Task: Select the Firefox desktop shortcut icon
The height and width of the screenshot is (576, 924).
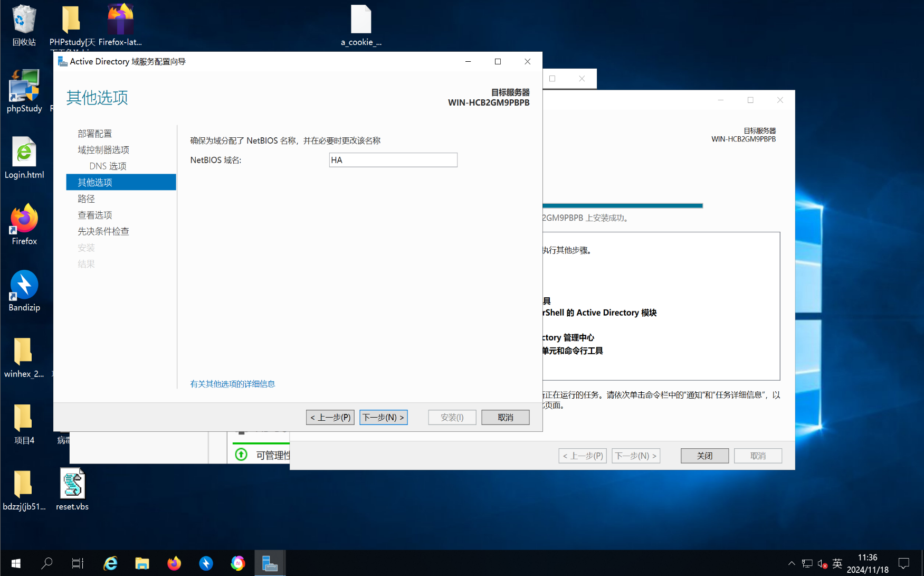Action: 24,224
